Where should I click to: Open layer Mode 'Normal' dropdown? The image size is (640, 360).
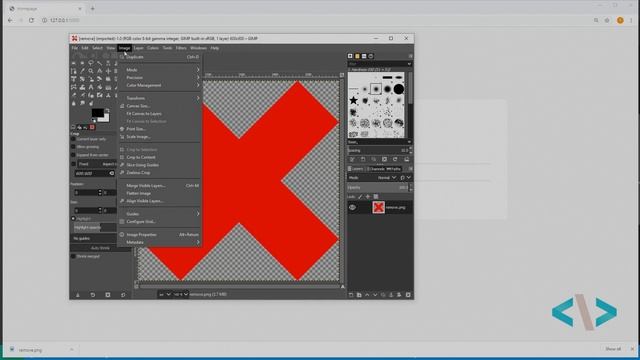[387, 178]
